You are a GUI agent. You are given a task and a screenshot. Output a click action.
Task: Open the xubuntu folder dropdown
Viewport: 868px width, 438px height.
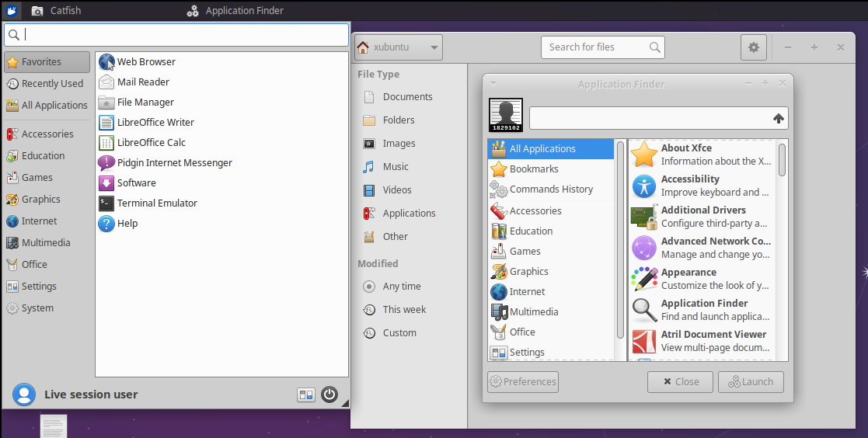click(398, 47)
